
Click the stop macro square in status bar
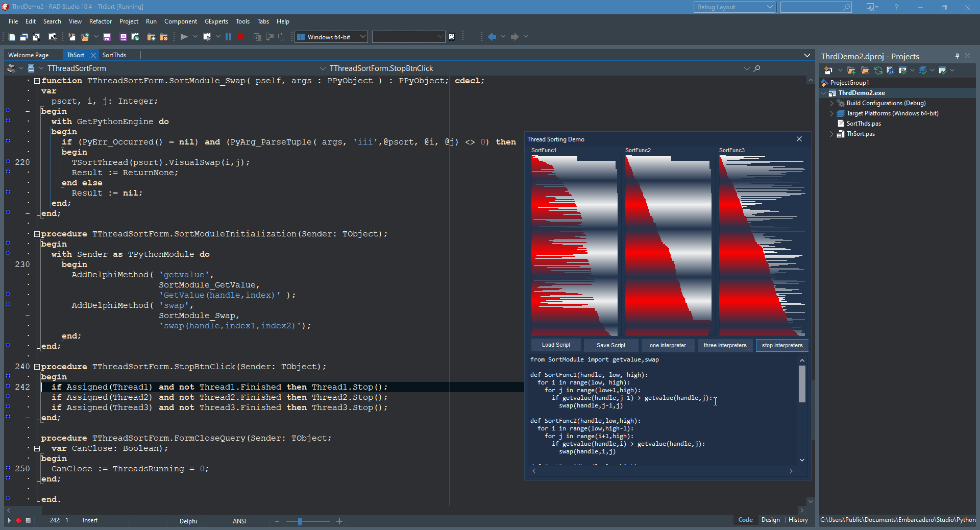[x=28, y=521]
